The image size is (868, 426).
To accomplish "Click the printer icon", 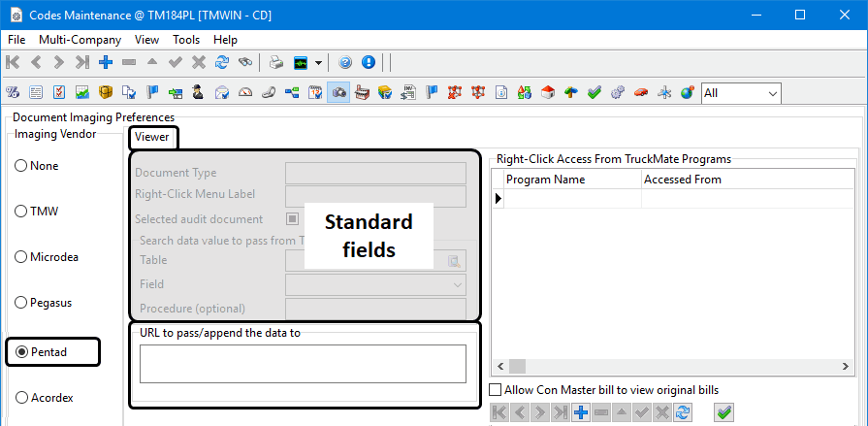I will pos(276,63).
